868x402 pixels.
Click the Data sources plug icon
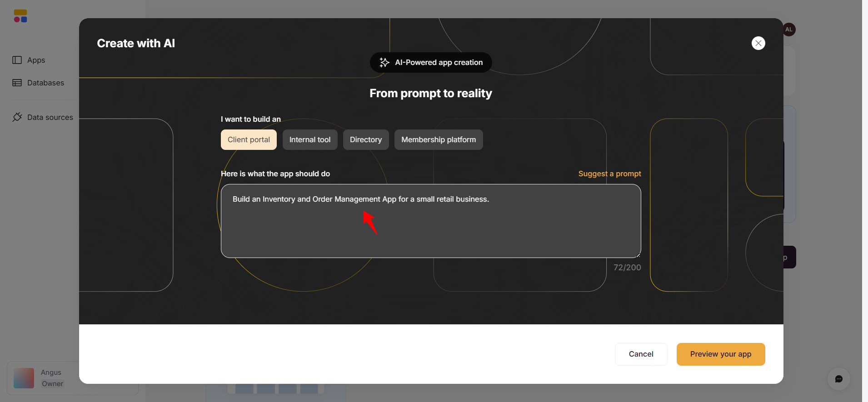tap(17, 117)
